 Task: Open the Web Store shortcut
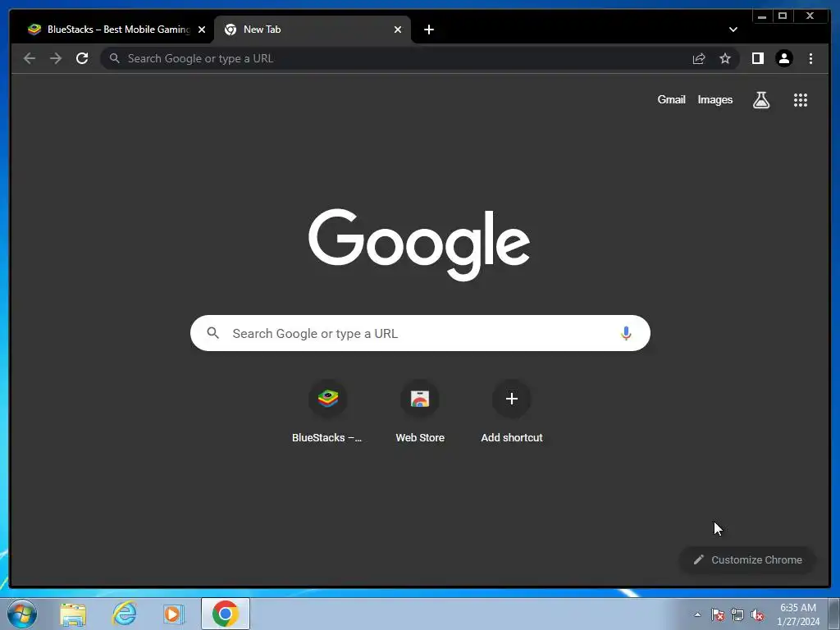pyautogui.click(x=420, y=413)
